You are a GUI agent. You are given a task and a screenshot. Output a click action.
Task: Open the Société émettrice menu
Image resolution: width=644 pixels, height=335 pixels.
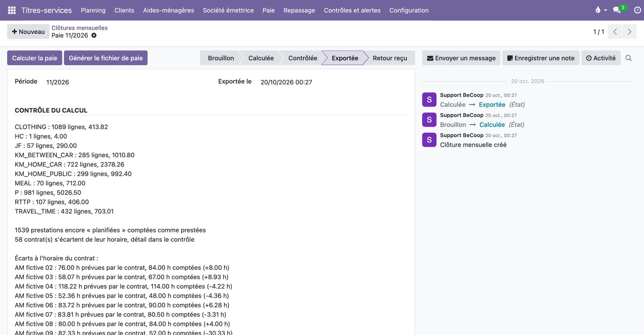click(x=228, y=10)
